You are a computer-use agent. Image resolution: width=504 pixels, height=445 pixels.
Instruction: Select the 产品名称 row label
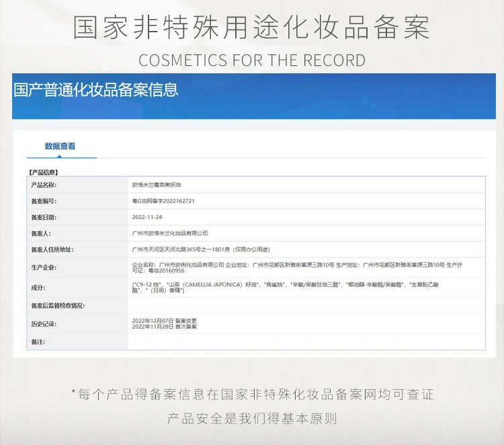[44, 184]
